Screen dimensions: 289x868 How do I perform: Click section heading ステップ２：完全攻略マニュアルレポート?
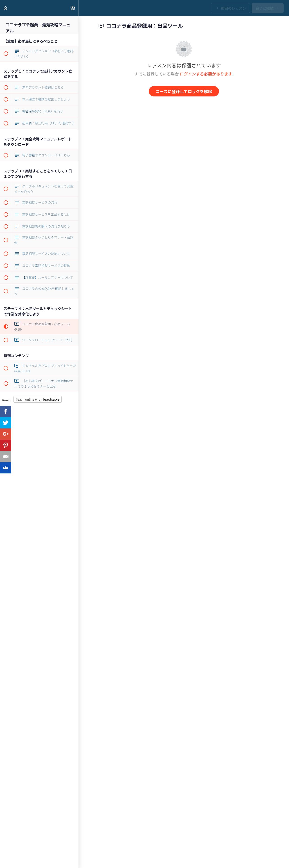[x=38, y=142]
